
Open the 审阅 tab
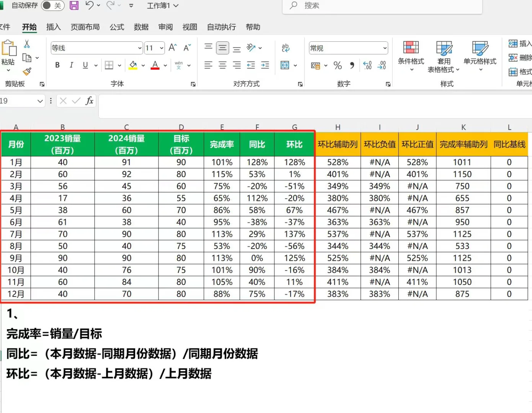click(x=166, y=27)
